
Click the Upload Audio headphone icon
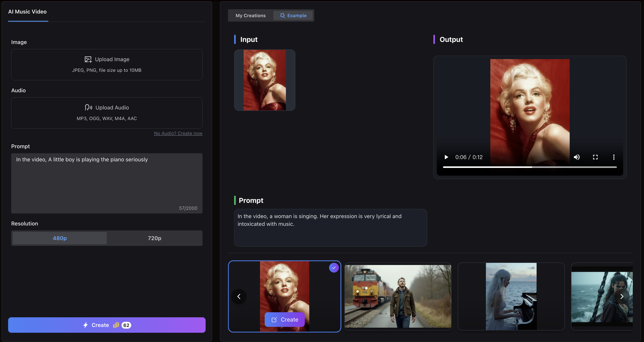tap(88, 108)
